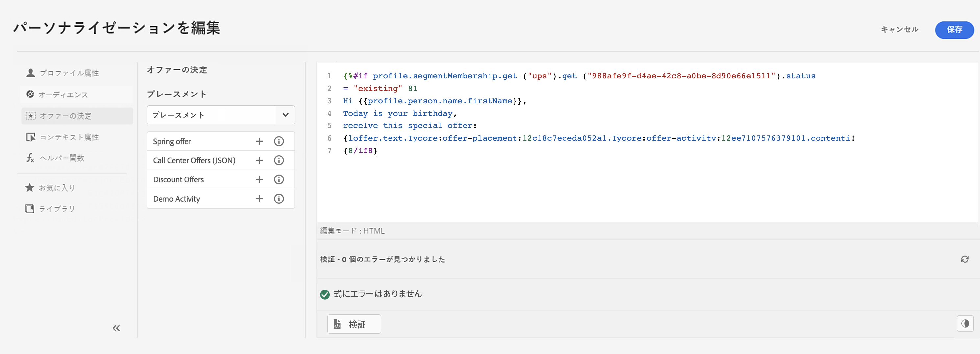The image size is (980, 354).
Task: Open info icon for Call Center Offers
Action: pyautogui.click(x=279, y=160)
